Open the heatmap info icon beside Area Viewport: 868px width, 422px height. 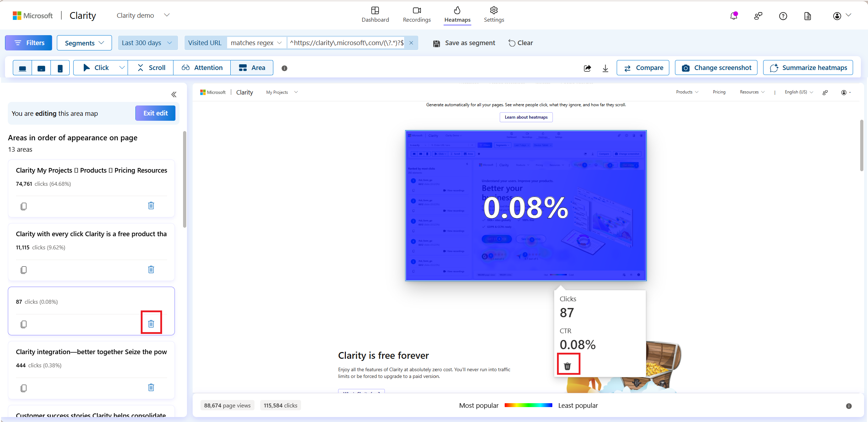[x=284, y=68]
